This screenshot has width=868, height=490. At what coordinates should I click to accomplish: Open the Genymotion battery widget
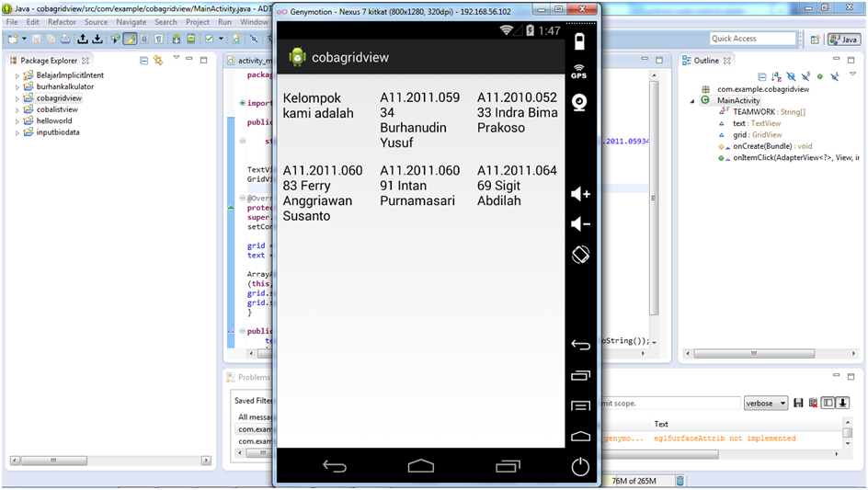coord(579,41)
